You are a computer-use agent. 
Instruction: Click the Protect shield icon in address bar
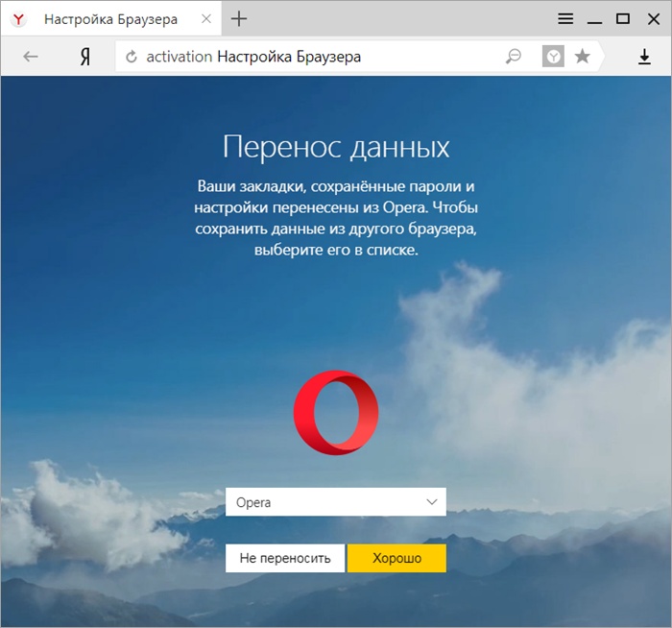pyautogui.click(x=553, y=56)
